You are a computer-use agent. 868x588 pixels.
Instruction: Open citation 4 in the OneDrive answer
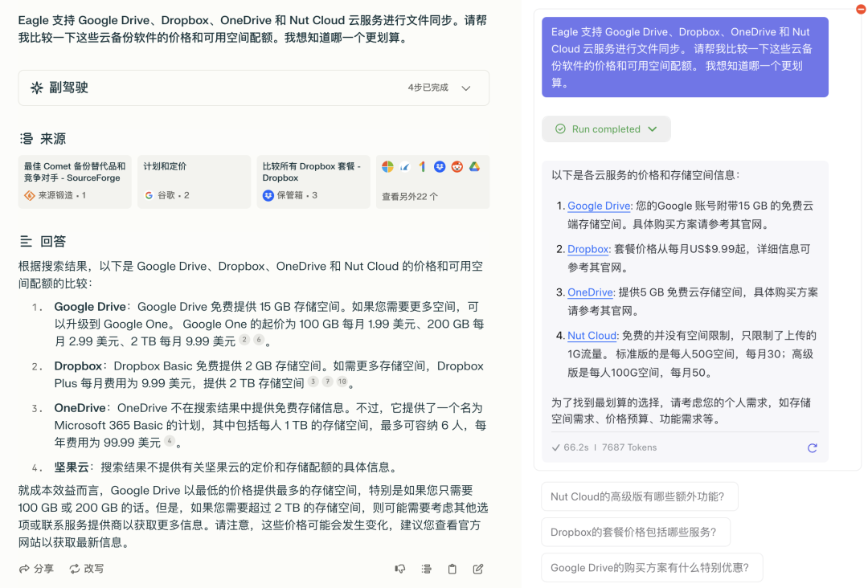[170, 441]
